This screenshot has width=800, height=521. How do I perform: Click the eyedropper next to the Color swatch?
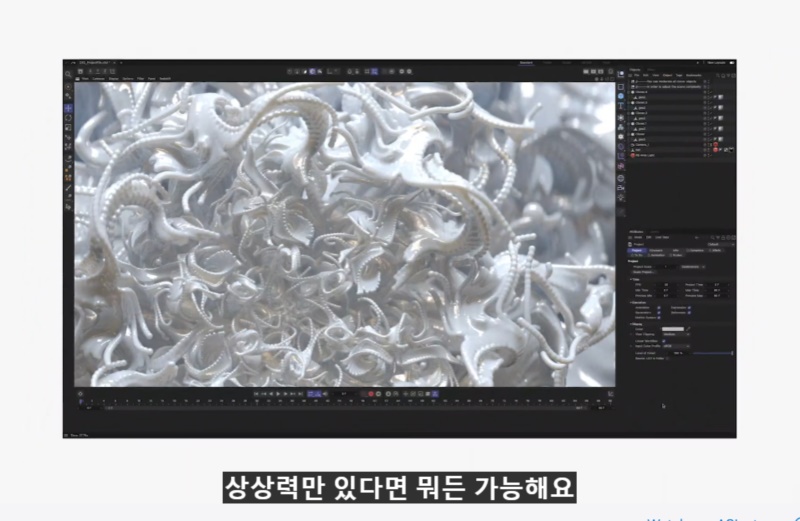pyautogui.click(x=688, y=329)
